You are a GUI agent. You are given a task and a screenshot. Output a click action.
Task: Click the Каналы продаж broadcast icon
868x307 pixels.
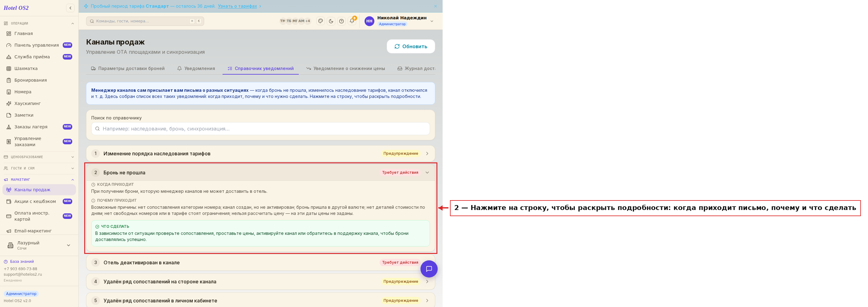(9, 190)
